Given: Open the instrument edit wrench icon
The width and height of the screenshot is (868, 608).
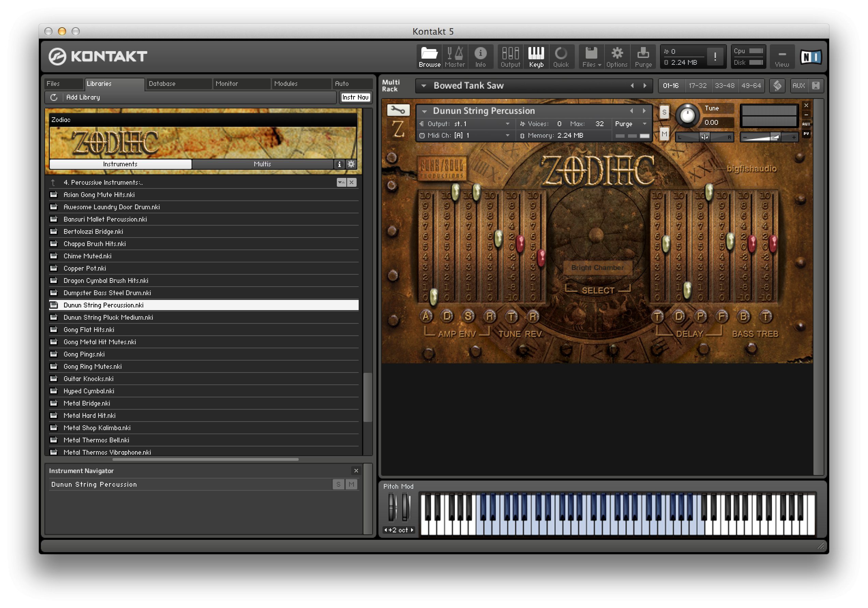Looking at the screenshot, I should (398, 110).
